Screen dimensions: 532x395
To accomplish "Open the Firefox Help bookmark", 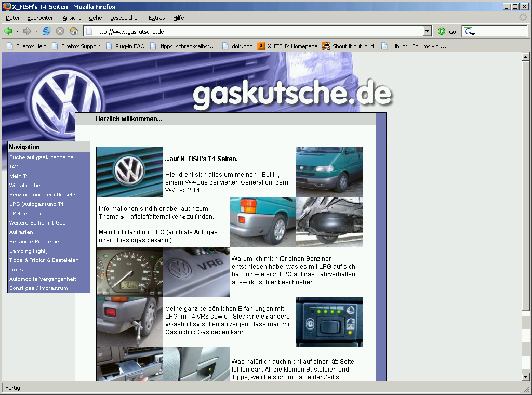I will pyautogui.click(x=27, y=46).
